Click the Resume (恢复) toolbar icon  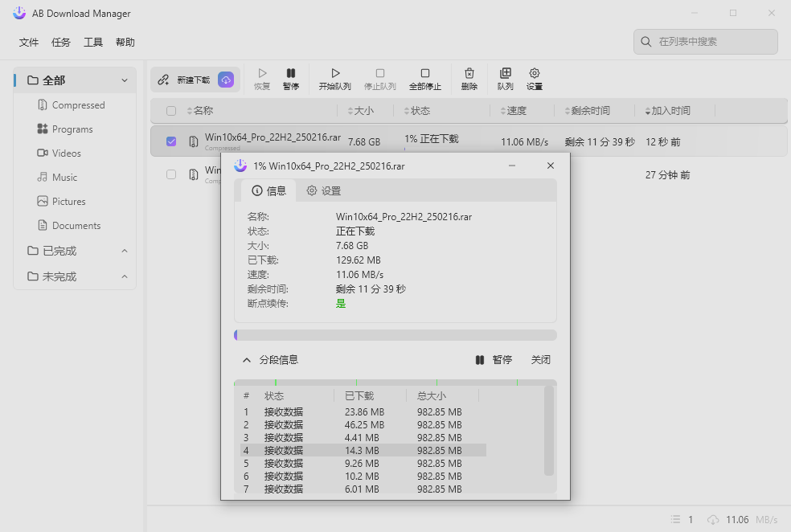262,73
